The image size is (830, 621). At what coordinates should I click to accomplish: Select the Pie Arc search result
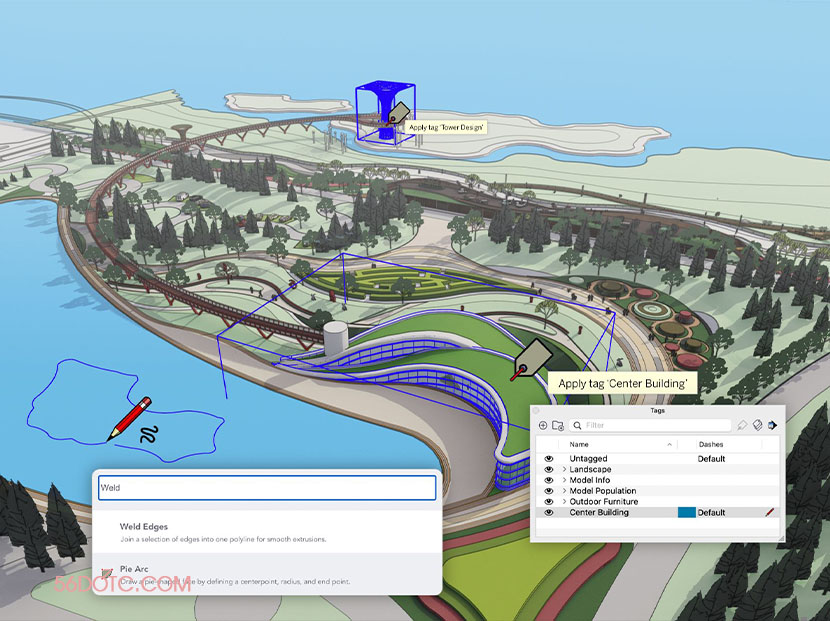135,569
